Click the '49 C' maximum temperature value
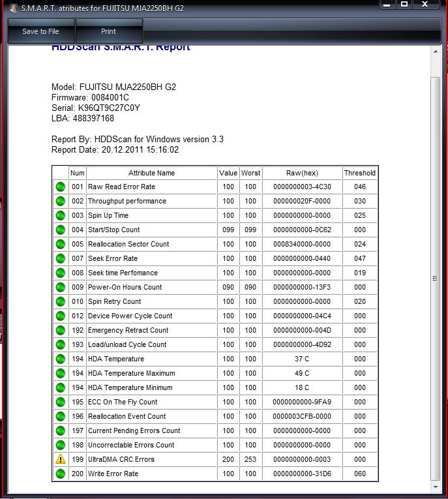The width and height of the screenshot is (448, 499). [x=302, y=373]
